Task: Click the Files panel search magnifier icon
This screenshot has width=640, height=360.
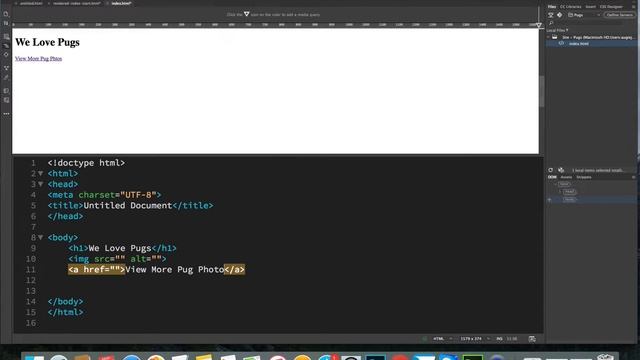Action: point(551,23)
